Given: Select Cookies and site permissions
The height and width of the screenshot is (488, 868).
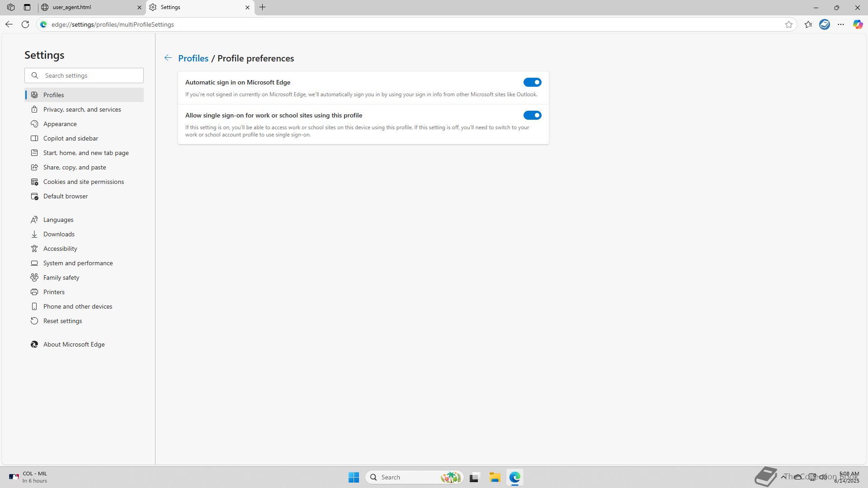Looking at the screenshot, I should click(83, 182).
